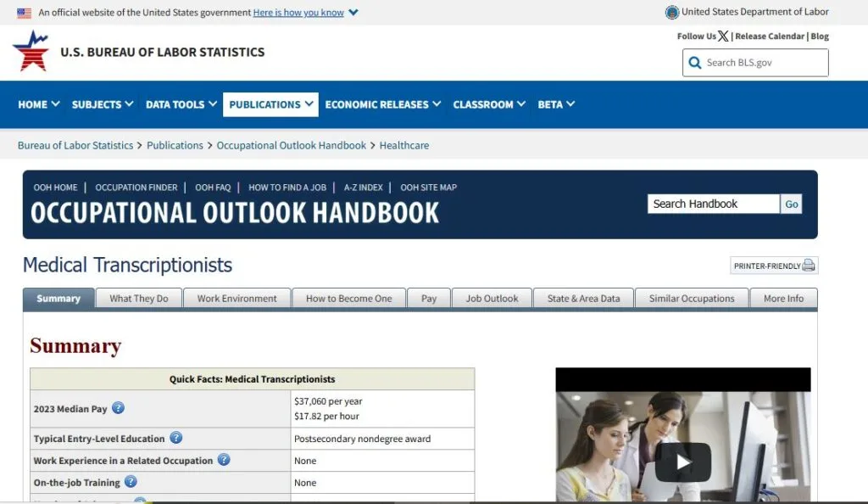
Task: Click the BLS star logo
Action: (31, 51)
